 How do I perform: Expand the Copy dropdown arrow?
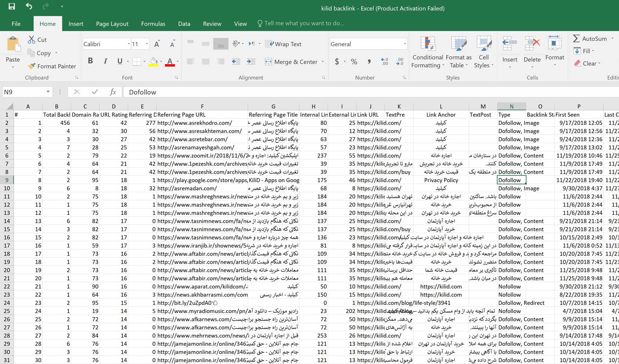click(x=56, y=53)
